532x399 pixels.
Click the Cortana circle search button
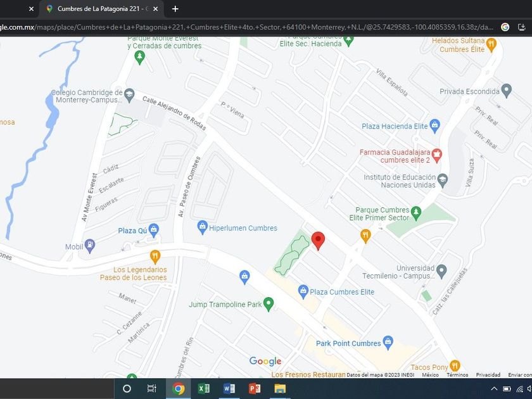tap(127, 388)
